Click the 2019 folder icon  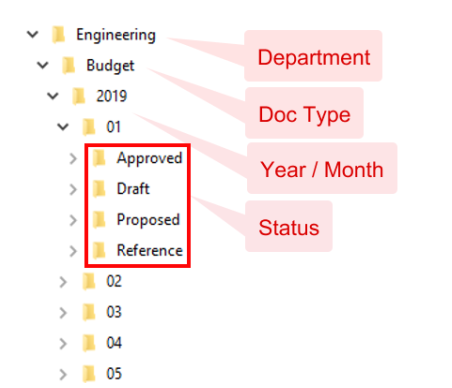tap(79, 96)
